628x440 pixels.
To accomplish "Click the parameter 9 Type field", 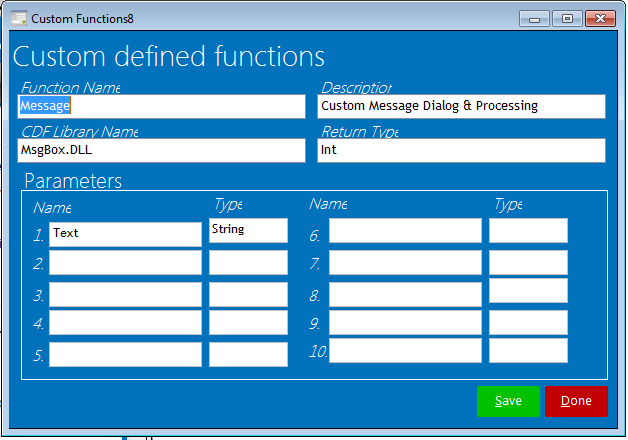I will point(528,322).
